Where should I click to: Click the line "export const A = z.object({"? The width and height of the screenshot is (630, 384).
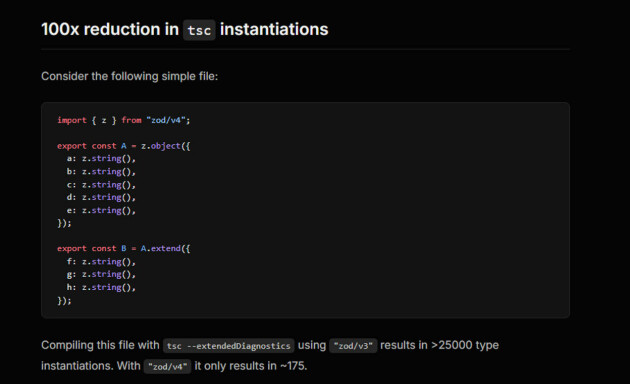124,146
